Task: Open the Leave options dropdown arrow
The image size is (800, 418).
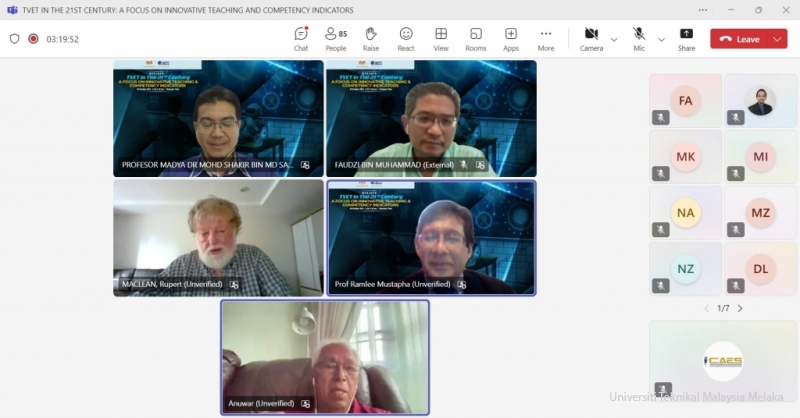Action: pos(778,39)
